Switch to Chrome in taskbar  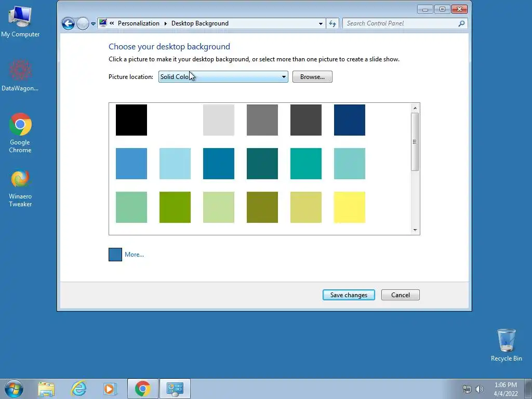(x=142, y=389)
